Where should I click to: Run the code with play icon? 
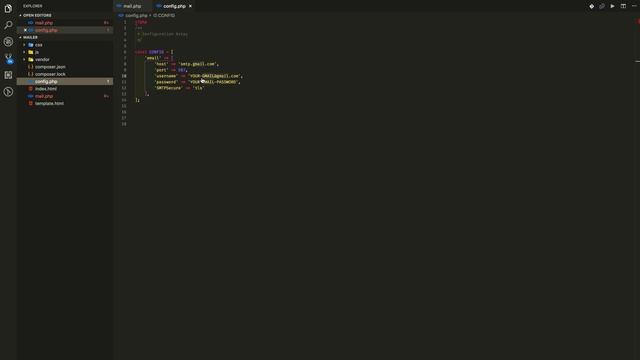pyautogui.click(x=613, y=6)
